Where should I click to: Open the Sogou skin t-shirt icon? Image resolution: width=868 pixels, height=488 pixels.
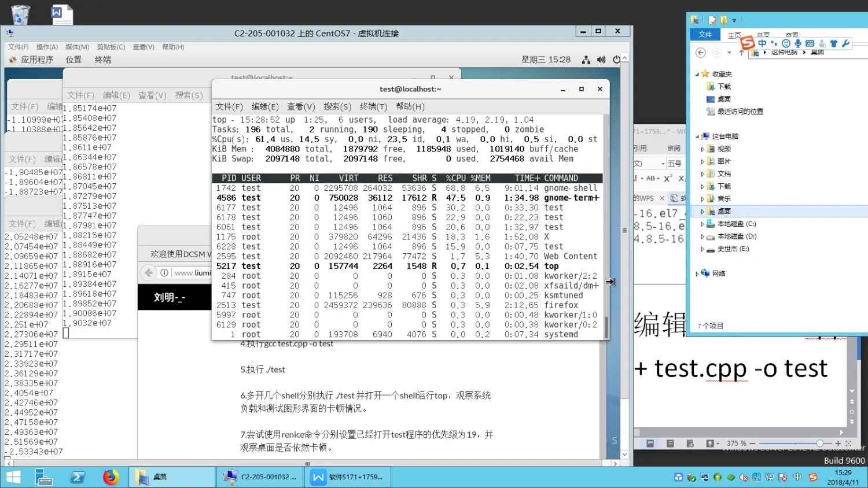point(834,43)
